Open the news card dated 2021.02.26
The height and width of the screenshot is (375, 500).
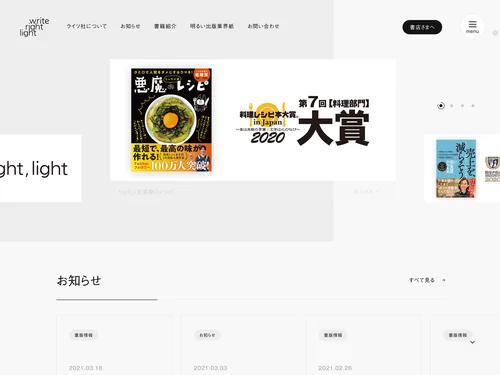coord(363,345)
